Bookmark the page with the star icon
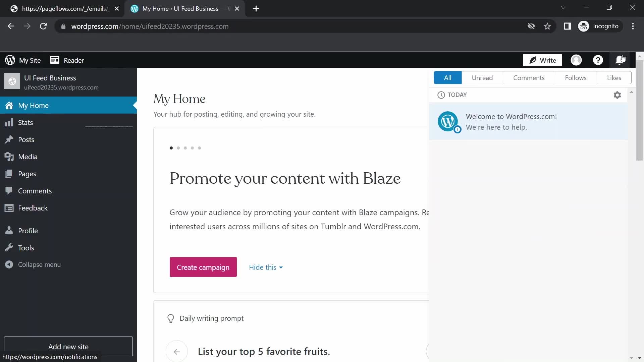Image resolution: width=644 pixels, height=362 pixels. 547,26
